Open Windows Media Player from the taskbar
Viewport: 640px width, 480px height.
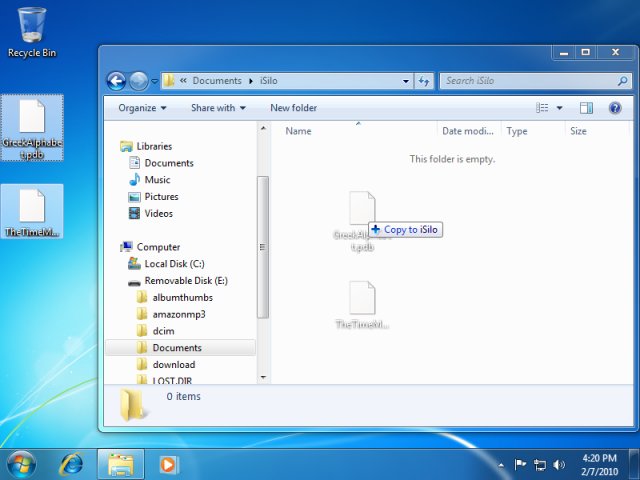point(168,464)
